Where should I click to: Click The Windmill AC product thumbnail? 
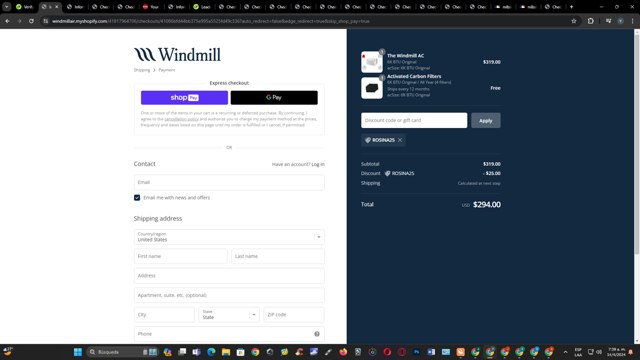372,62
